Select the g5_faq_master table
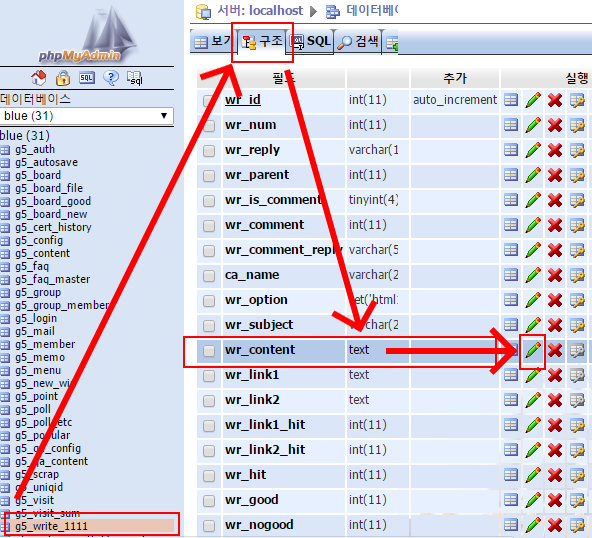This screenshot has width=592, height=538. click(x=52, y=279)
